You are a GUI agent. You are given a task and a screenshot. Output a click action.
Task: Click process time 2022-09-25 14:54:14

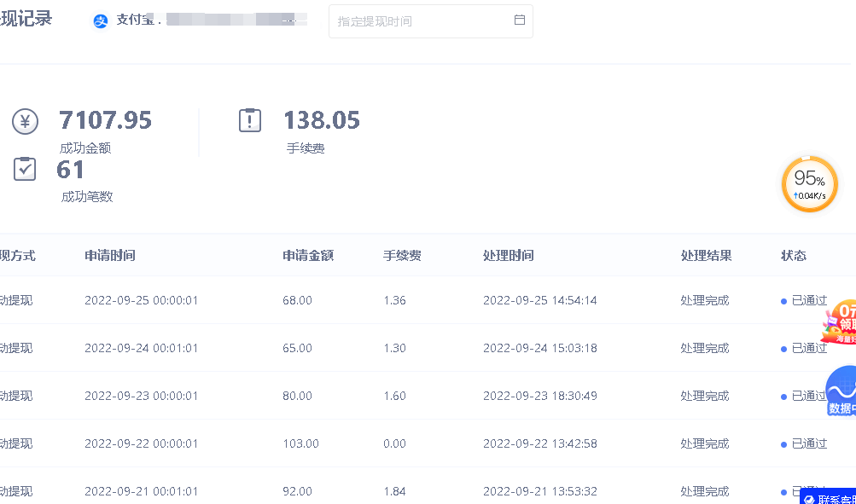click(540, 300)
